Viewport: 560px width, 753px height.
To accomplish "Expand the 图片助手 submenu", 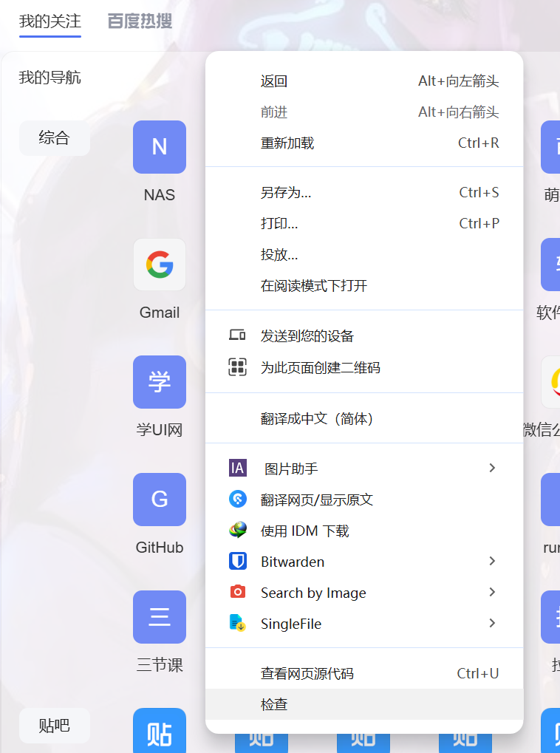I will pyautogui.click(x=492, y=468).
